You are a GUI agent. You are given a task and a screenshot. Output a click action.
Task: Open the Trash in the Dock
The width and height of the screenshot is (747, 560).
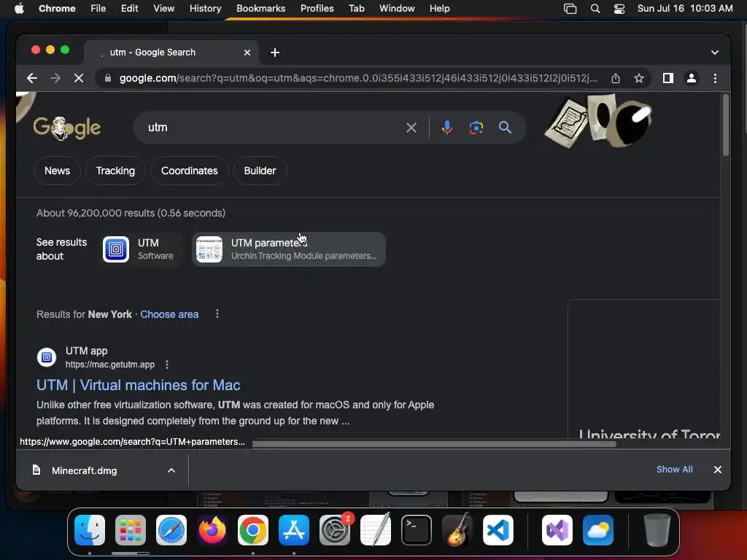coord(657,530)
